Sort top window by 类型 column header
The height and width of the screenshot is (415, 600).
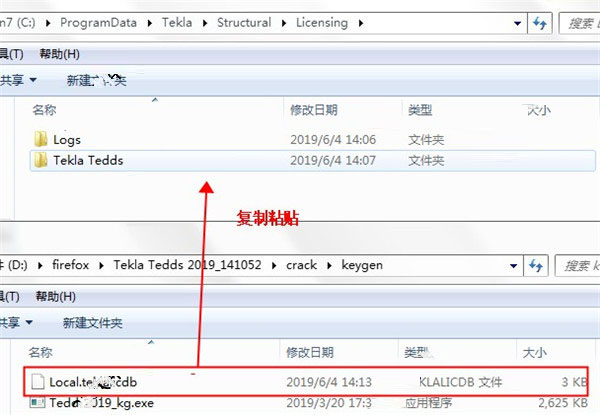point(419,109)
